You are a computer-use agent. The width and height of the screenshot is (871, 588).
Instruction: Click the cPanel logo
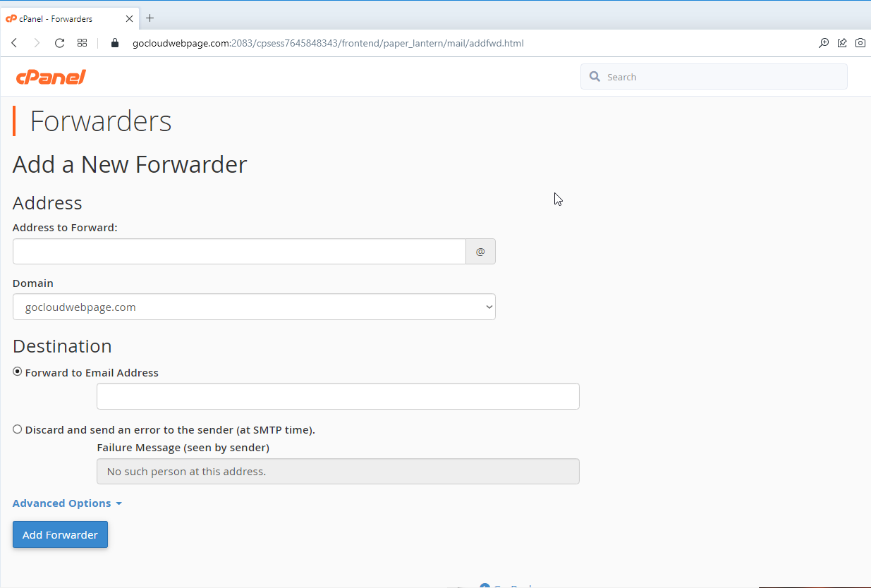[50, 76]
